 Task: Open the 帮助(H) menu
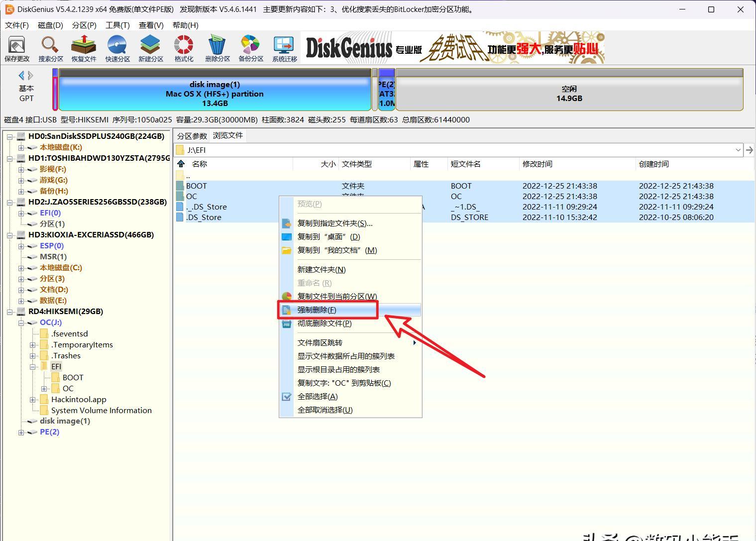(185, 25)
